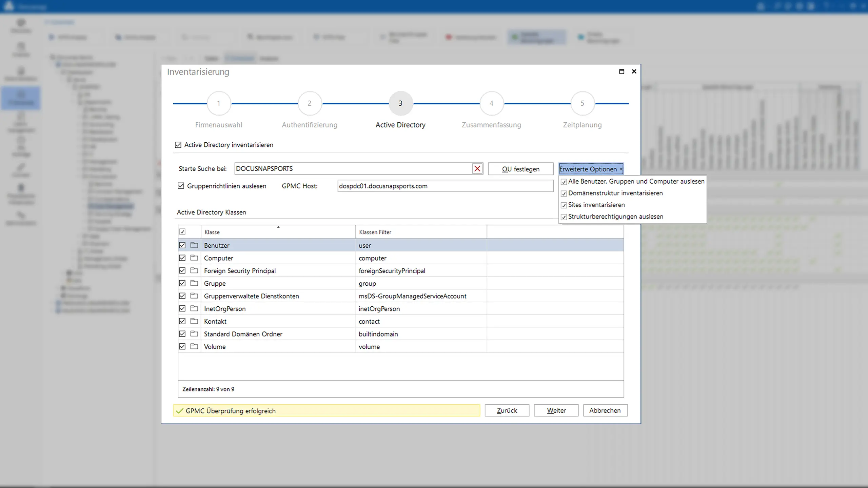Open Erweiterte Optionen dropdown
The image size is (868, 488).
point(591,169)
